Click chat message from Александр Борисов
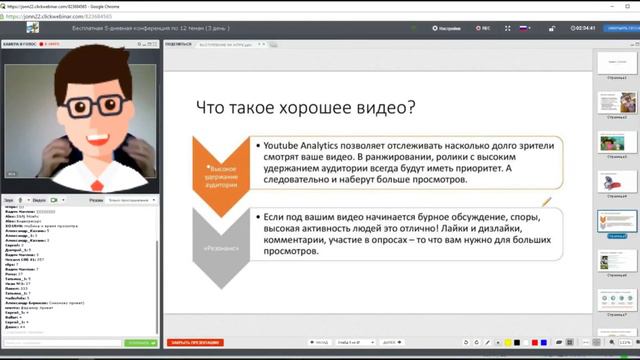Image resolution: width=640 pixels, height=360 pixels. (45, 303)
